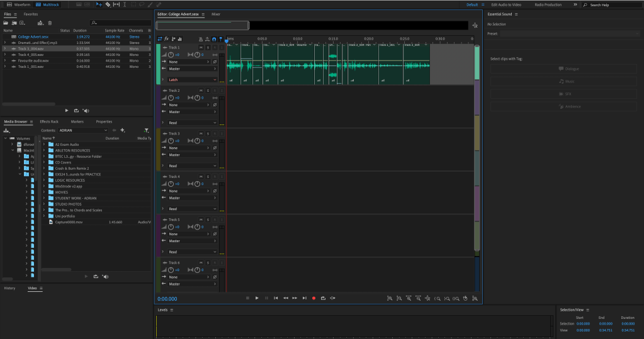Solo Track 2
The width and height of the screenshot is (644, 339).
click(207, 91)
